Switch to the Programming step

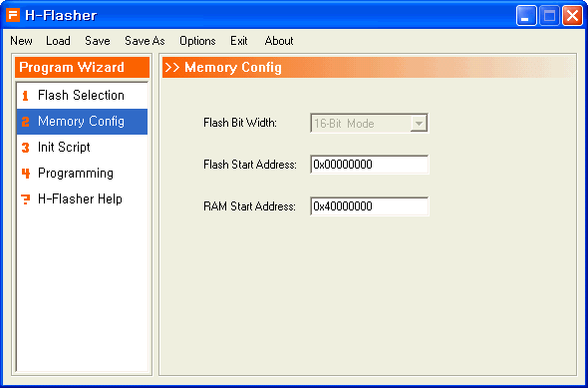click(82, 173)
